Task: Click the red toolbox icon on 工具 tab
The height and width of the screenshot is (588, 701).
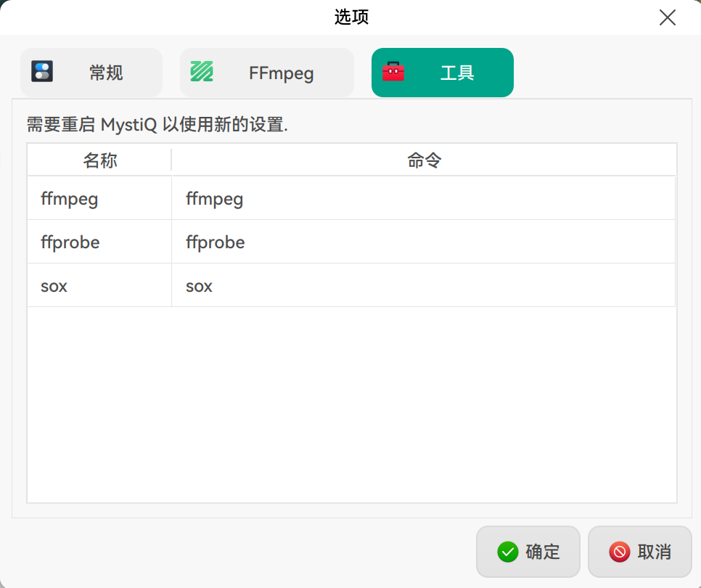Action: pos(393,73)
